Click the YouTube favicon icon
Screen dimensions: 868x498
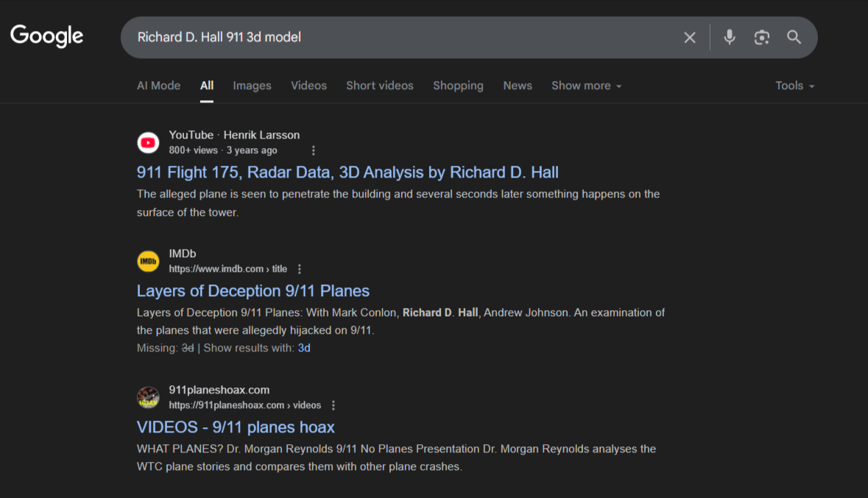(x=148, y=142)
